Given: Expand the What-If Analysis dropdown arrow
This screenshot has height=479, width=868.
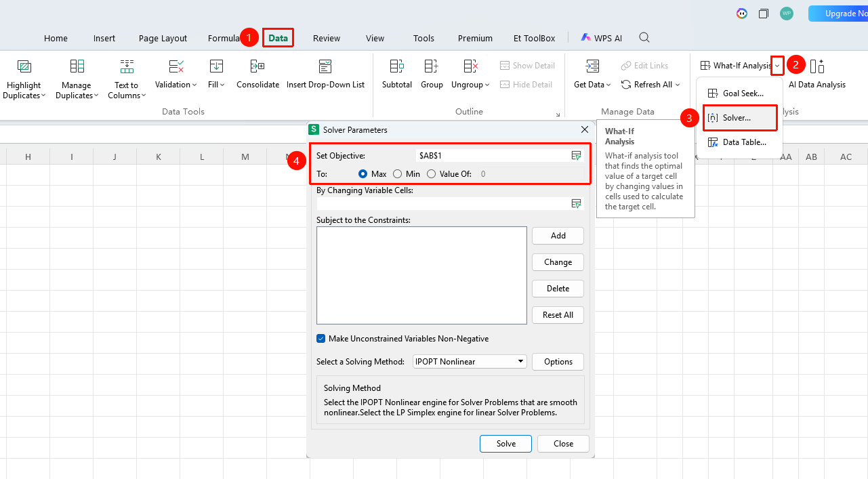Looking at the screenshot, I should [x=777, y=66].
